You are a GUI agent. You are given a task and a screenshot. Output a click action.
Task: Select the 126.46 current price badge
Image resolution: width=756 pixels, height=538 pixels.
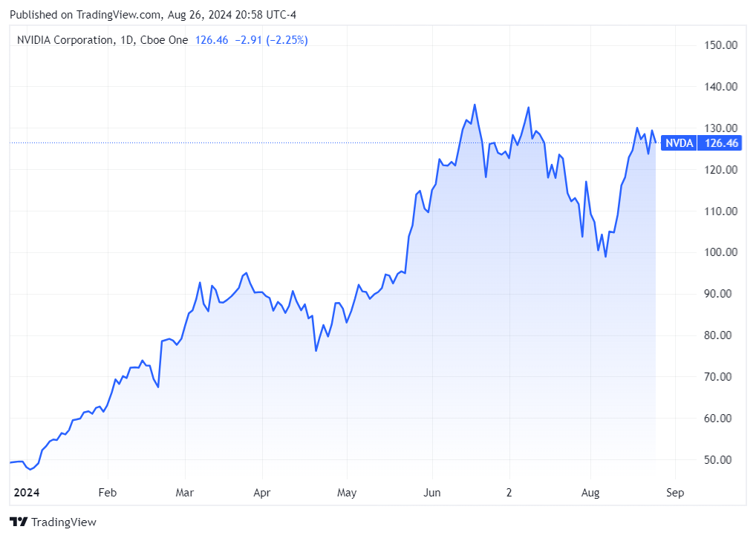(x=720, y=143)
